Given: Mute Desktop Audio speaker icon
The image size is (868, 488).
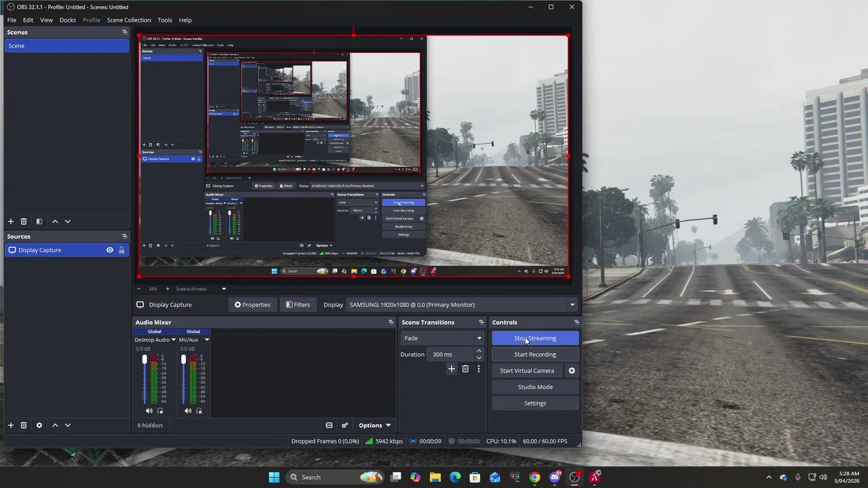Looking at the screenshot, I should click(149, 411).
